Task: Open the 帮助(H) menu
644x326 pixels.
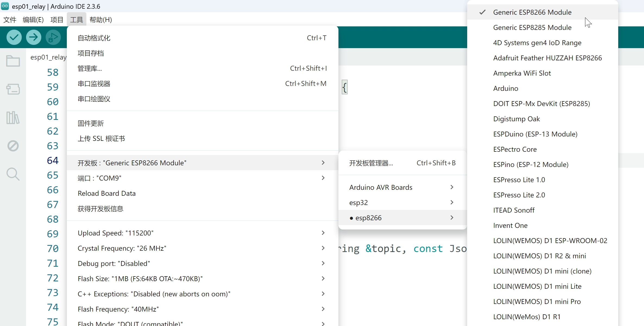Action: pyautogui.click(x=100, y=20)
